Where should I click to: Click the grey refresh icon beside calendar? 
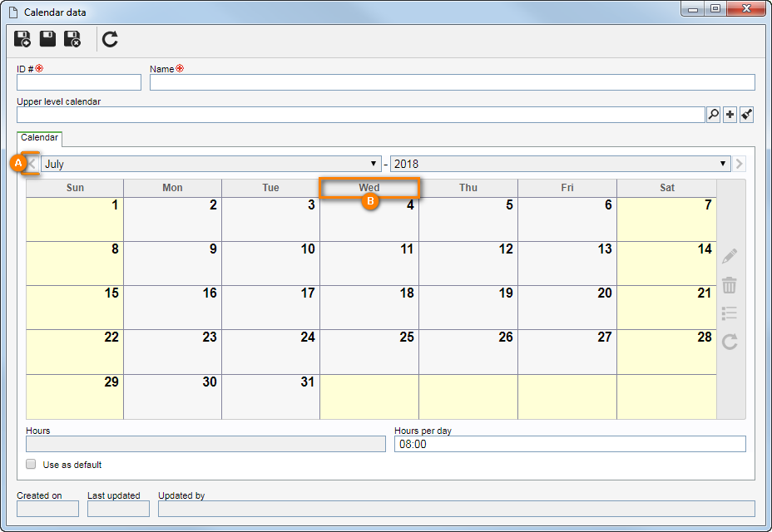pos(730,342)
